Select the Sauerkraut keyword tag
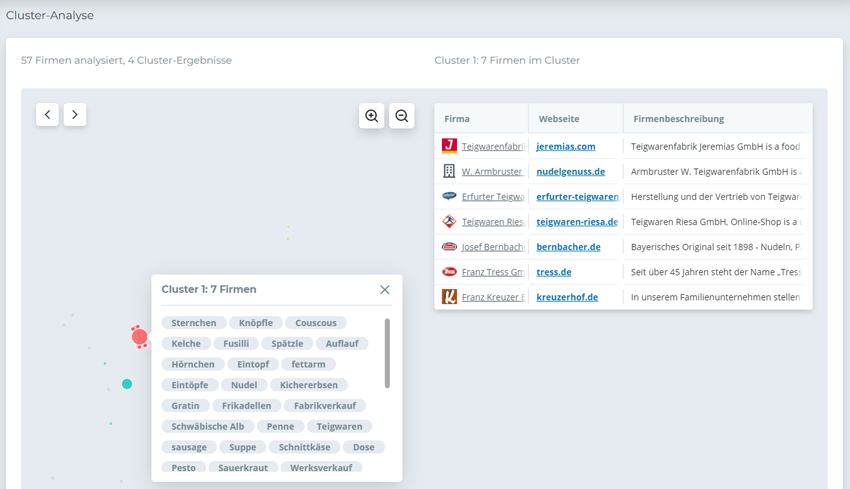 (243, 467)
